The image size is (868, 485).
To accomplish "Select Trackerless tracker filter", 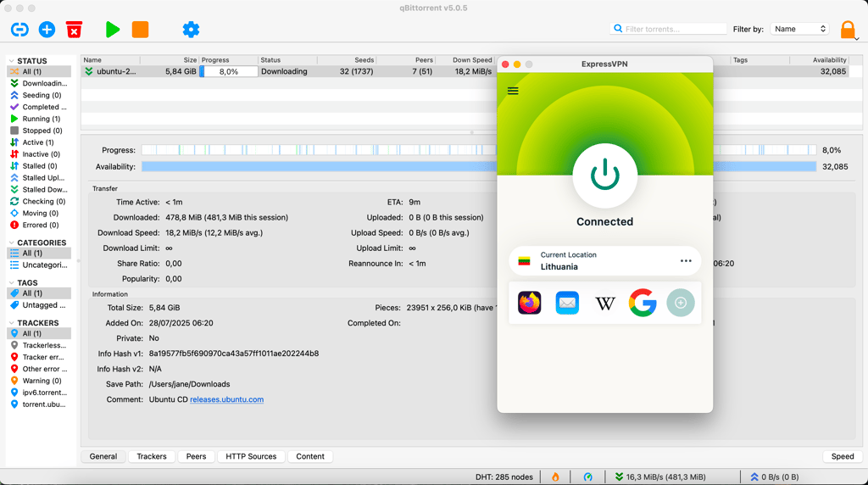I will pyautogui.click(x=39, y=345).
